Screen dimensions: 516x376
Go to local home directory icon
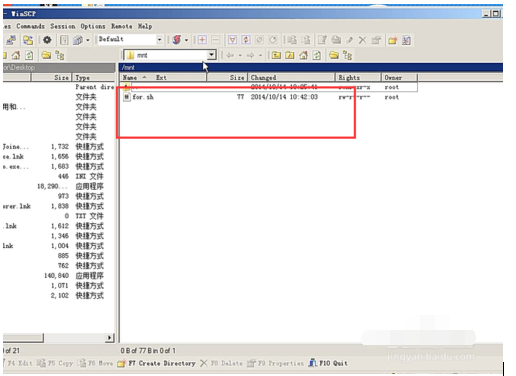click(x=16, y=55)
